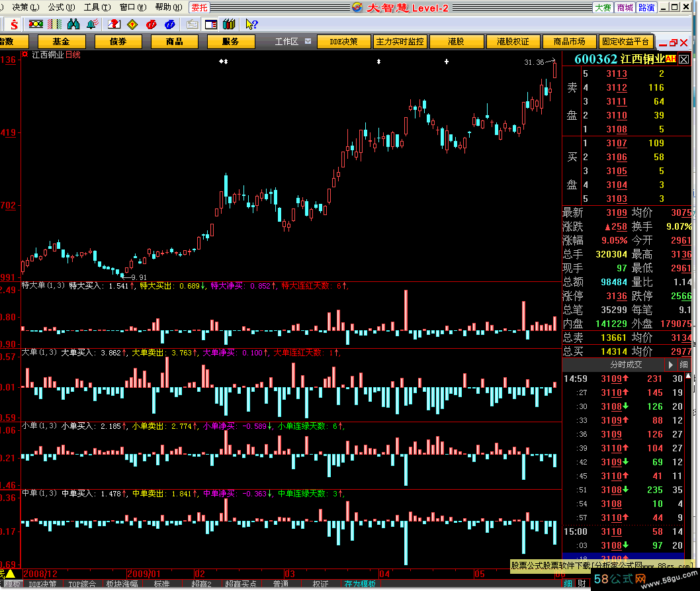Expand the 分时成交 arrow button

670,365
